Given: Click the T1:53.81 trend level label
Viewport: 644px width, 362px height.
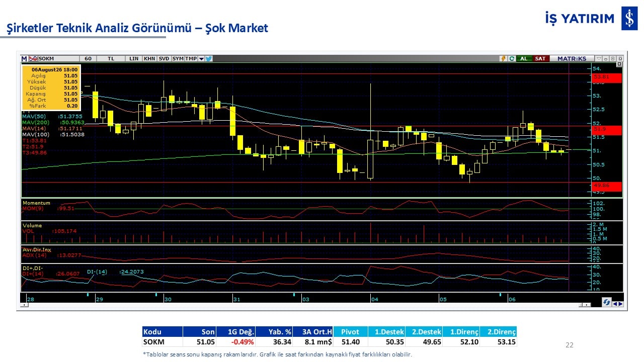Looking at the screenshot, I should click(x=34, y=141).
